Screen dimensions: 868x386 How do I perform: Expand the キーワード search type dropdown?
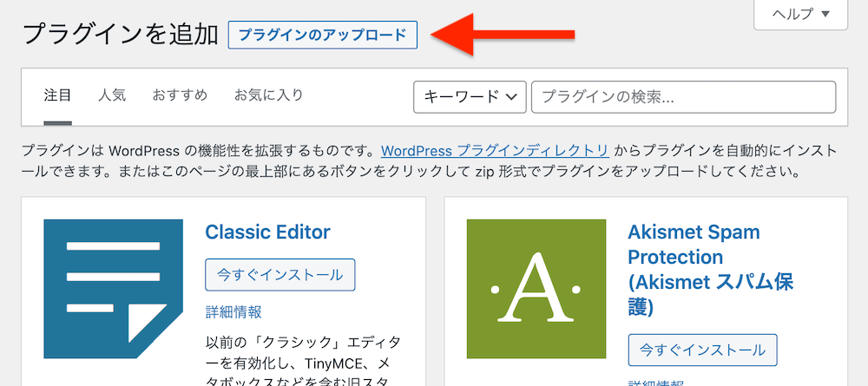tap(470, 97)
